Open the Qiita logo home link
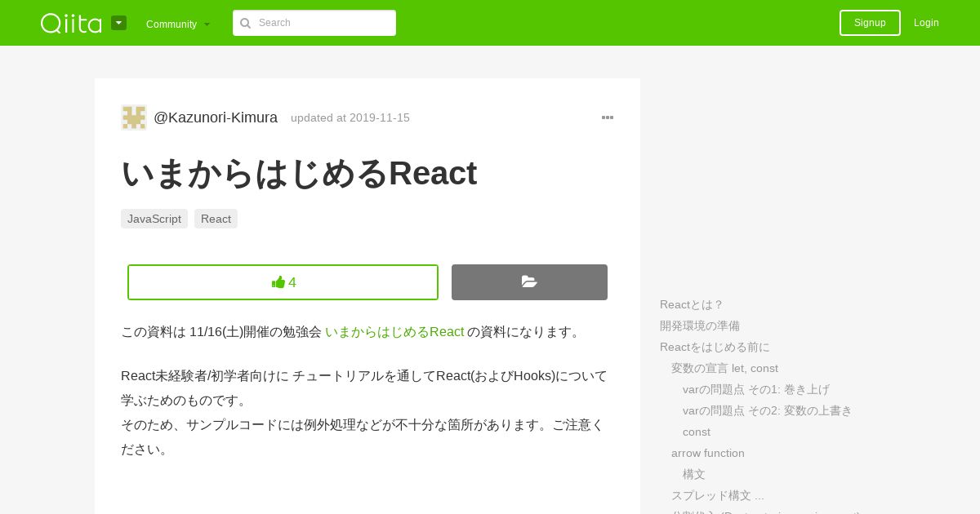 click(71, 23)
